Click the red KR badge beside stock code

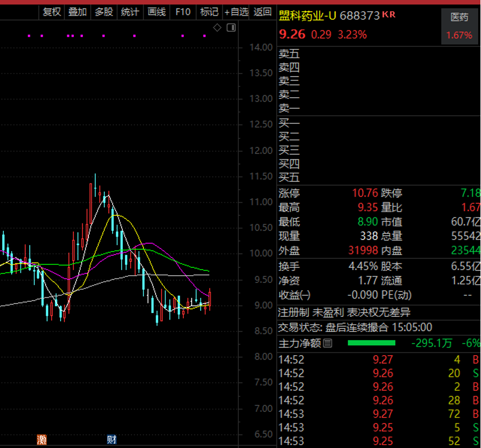pyautogui.click(x=389, y=15)
